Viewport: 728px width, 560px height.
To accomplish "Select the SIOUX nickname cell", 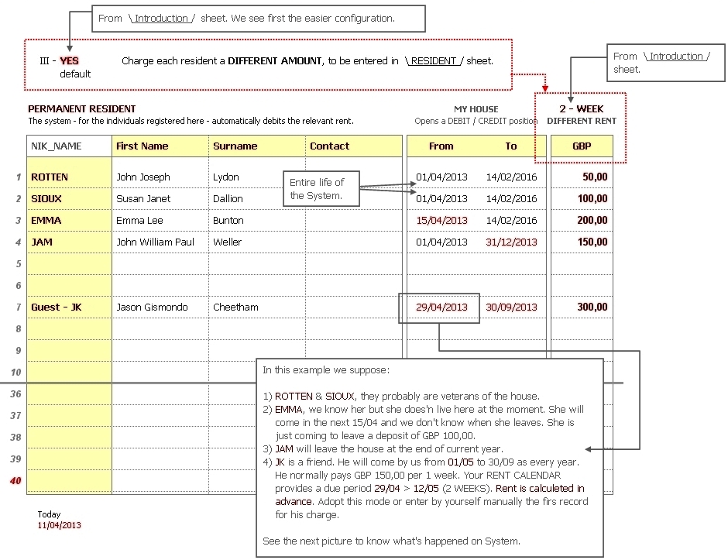I will [x=69, y=199].
